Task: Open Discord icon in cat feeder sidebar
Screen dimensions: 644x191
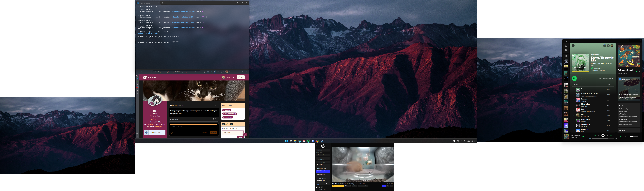Action: tap(317, 187)
